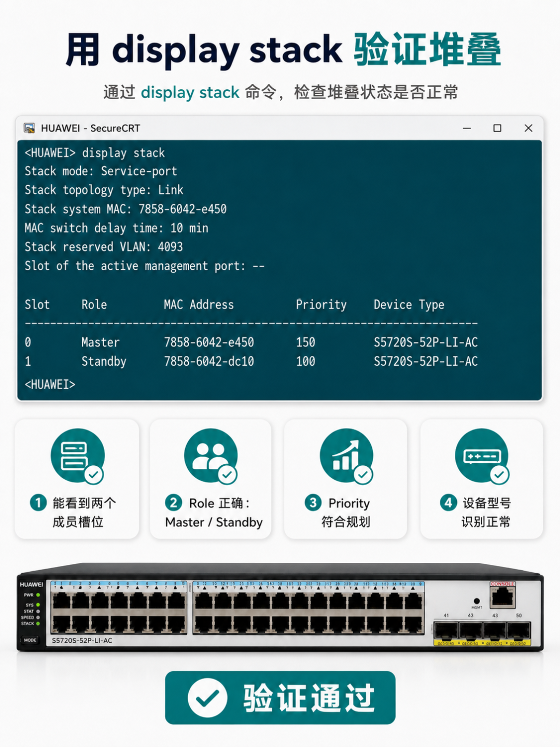Click 'Master' role cell
The height and width of the screenshot is (747, 560).
click(x=101, y=342)
